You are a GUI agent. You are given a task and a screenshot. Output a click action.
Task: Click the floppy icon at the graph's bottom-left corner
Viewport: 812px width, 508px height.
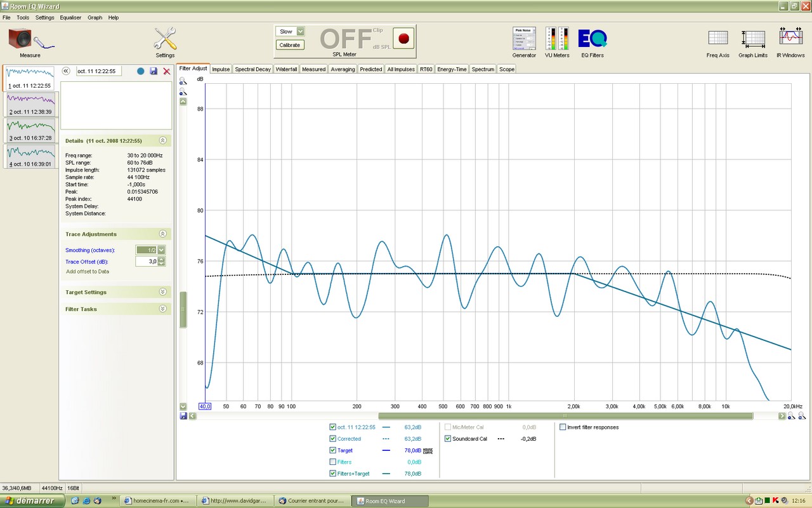[183, 416]
